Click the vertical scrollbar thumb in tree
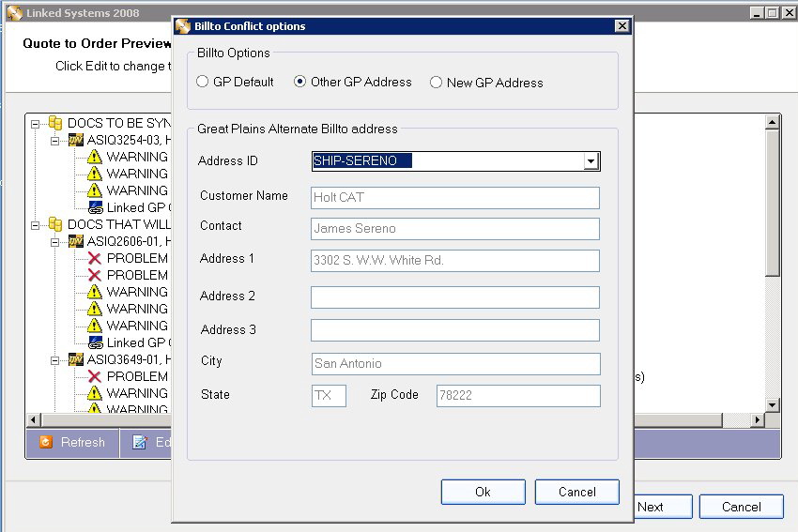The image size is (798, 532). coord(772,204)
